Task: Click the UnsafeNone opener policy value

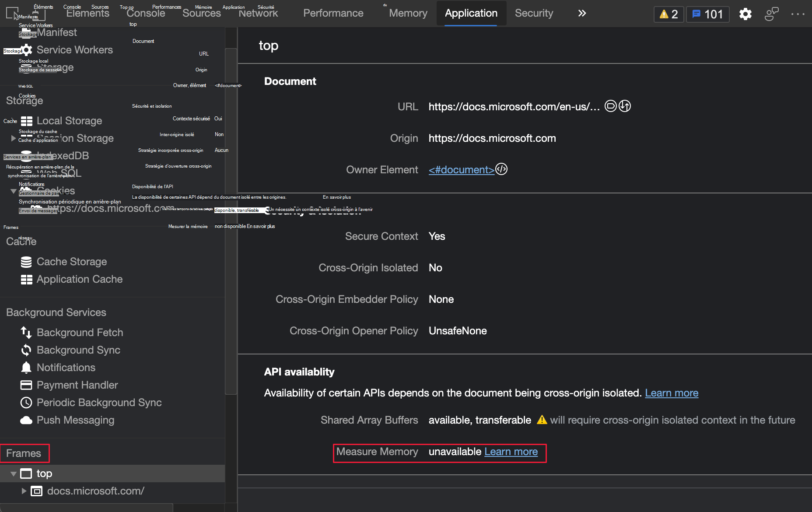Action: click(458, 331)
